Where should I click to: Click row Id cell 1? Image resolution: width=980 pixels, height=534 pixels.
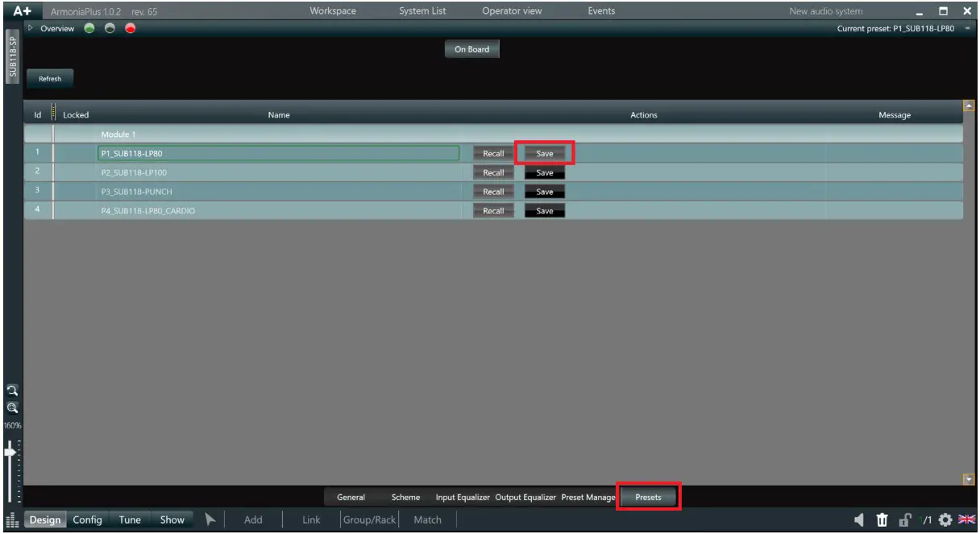tap(38, 153)
